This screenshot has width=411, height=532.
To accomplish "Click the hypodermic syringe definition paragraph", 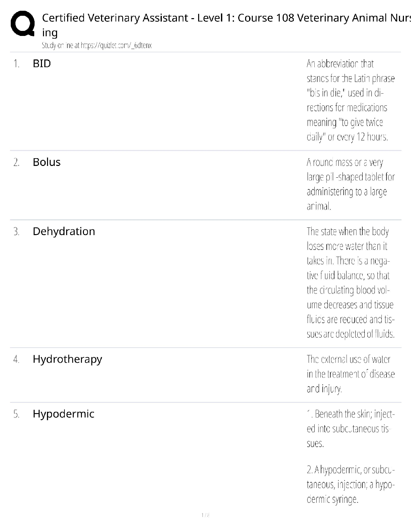I will pos(350,484).
